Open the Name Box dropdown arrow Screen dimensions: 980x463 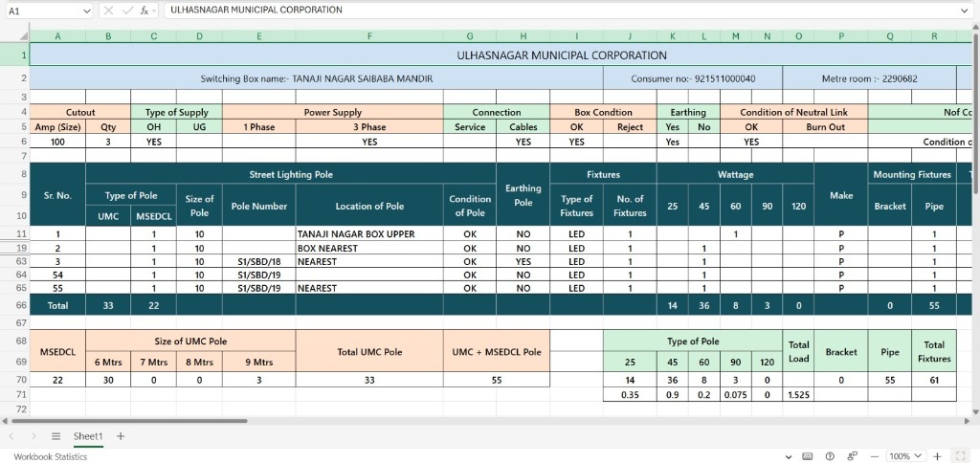pos(86,11)
